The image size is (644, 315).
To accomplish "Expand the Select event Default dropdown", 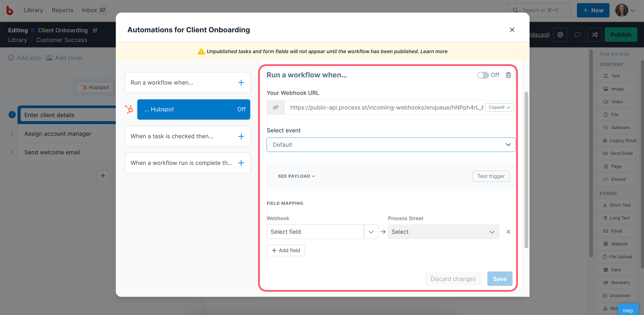I will pos(391,145).
